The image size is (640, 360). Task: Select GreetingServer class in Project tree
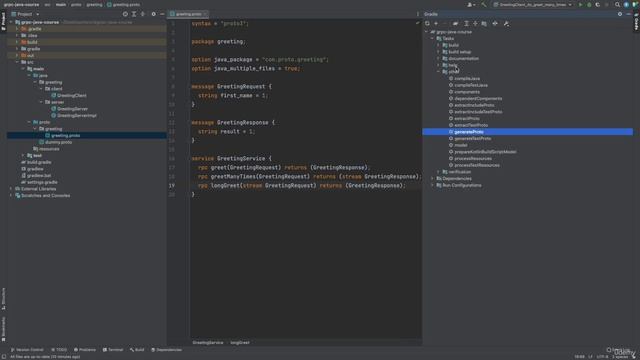(x=72, y=109)
